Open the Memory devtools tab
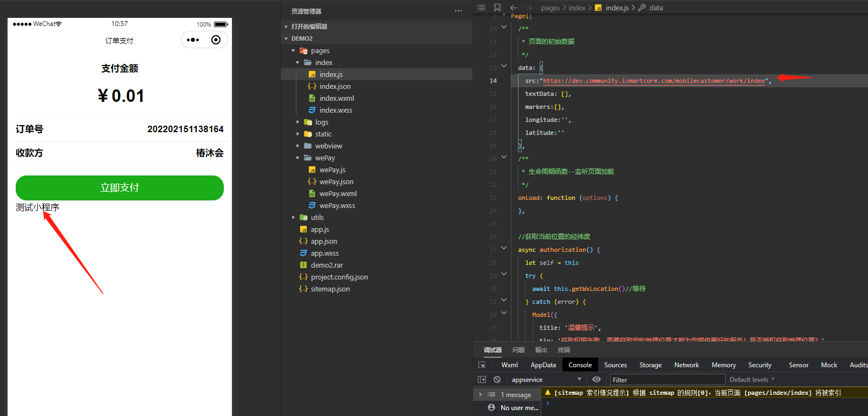Image resolution: width=868 pixels, height=416 pixels. point(724,365)
